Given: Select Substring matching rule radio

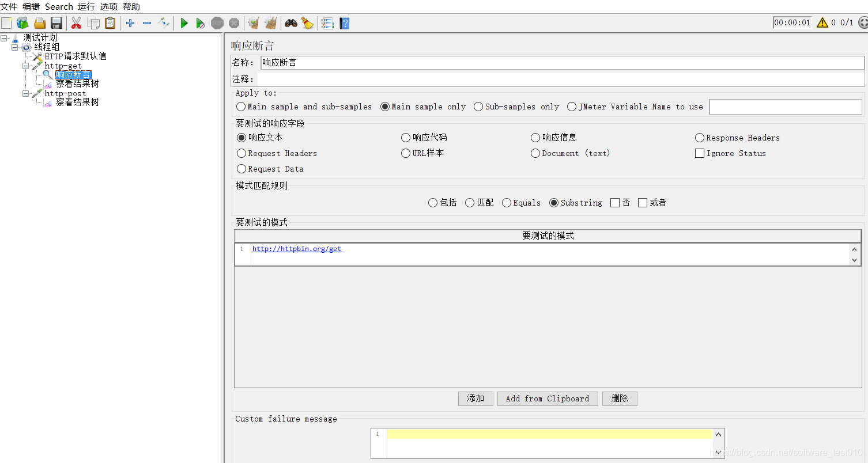Looking at the screenshot, I should tap(554, 203).
